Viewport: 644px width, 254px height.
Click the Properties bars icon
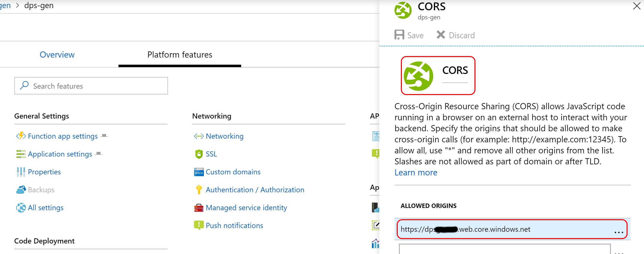point(21,172)
